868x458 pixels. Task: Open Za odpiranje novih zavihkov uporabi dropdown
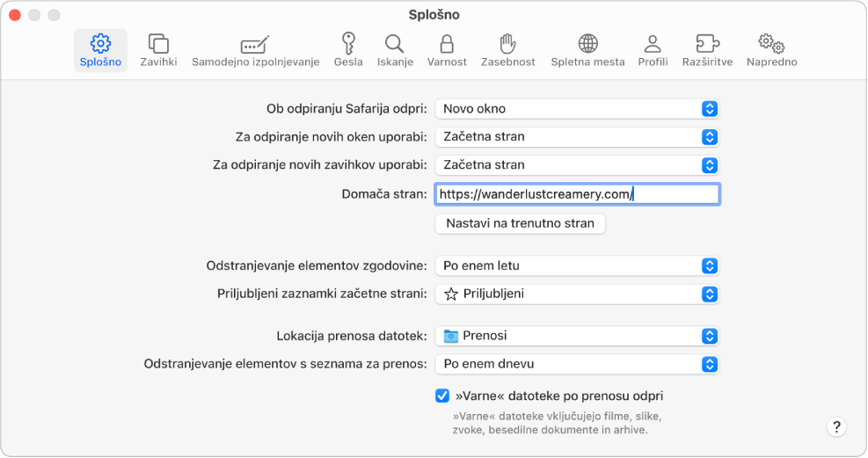click(577, 165)
